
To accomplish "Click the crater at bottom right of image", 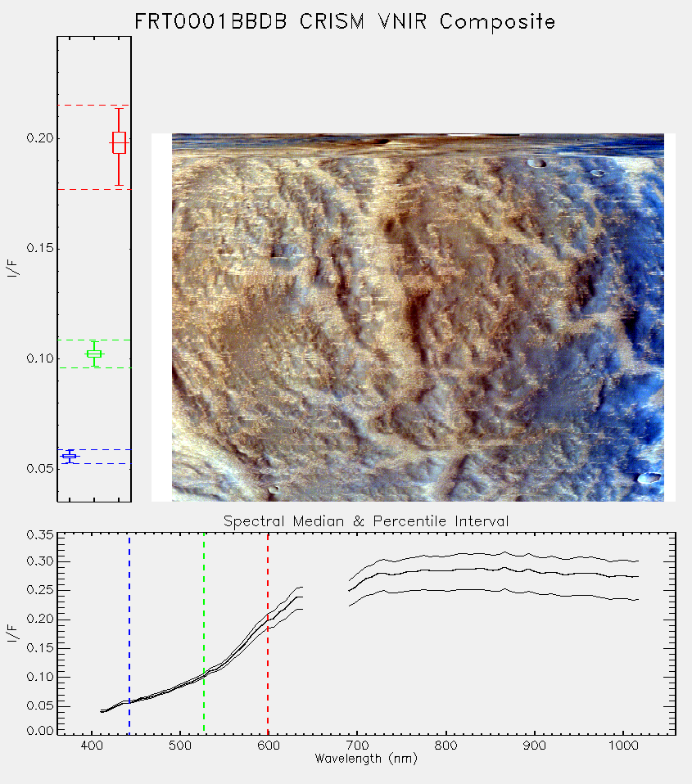I will [649, 478].
